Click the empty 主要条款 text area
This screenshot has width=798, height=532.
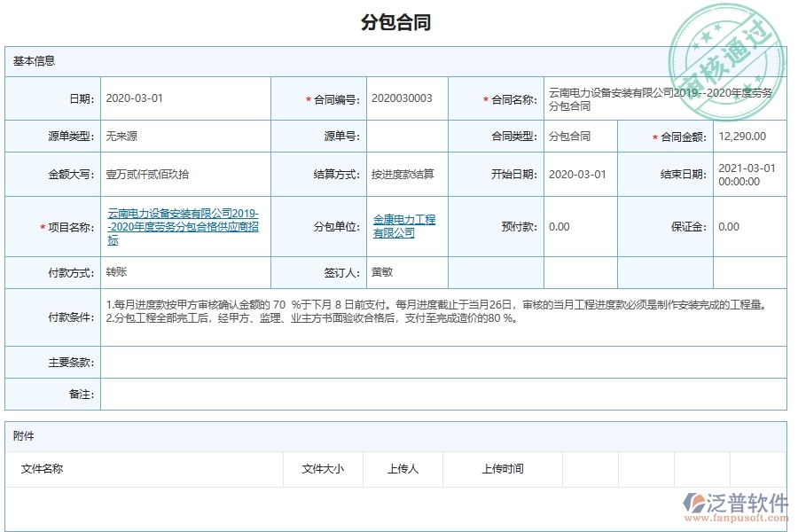click(x=442, y=362)
